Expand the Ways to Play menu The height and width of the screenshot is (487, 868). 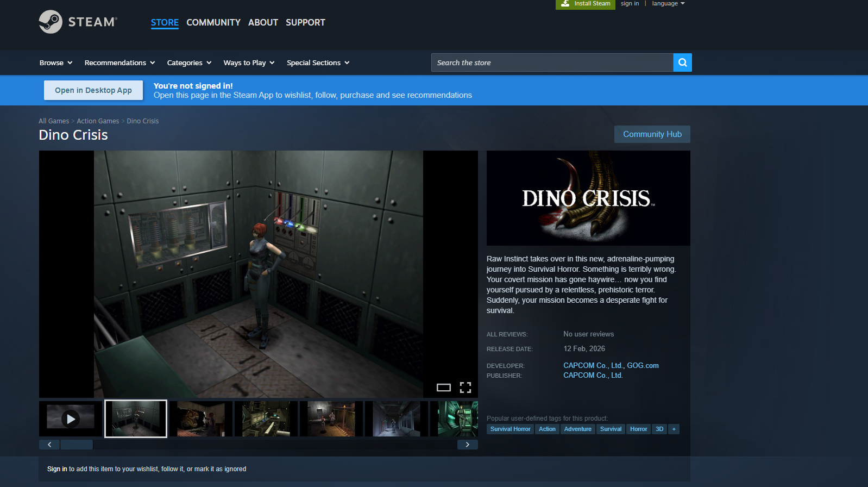point(249,63)
